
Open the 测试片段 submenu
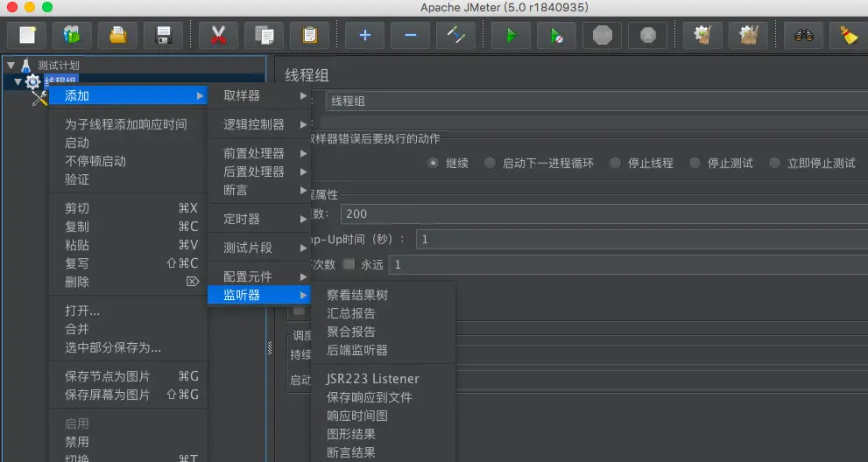click(x=259, y=248)
